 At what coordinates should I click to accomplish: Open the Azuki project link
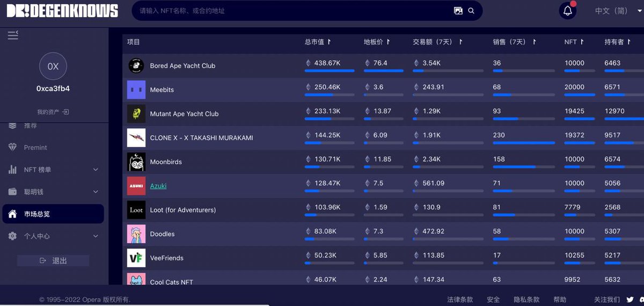[158, 186]
